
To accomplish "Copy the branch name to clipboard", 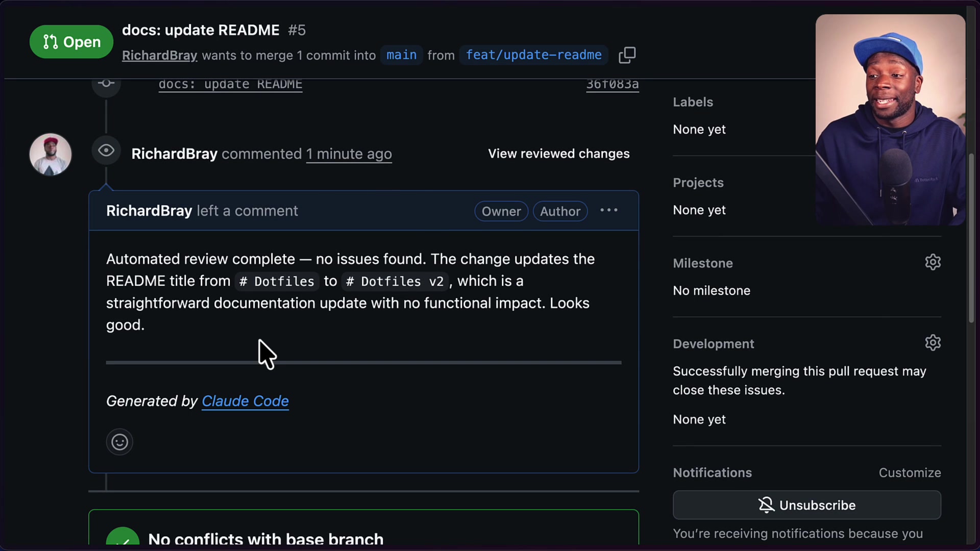I will (627, 55).
